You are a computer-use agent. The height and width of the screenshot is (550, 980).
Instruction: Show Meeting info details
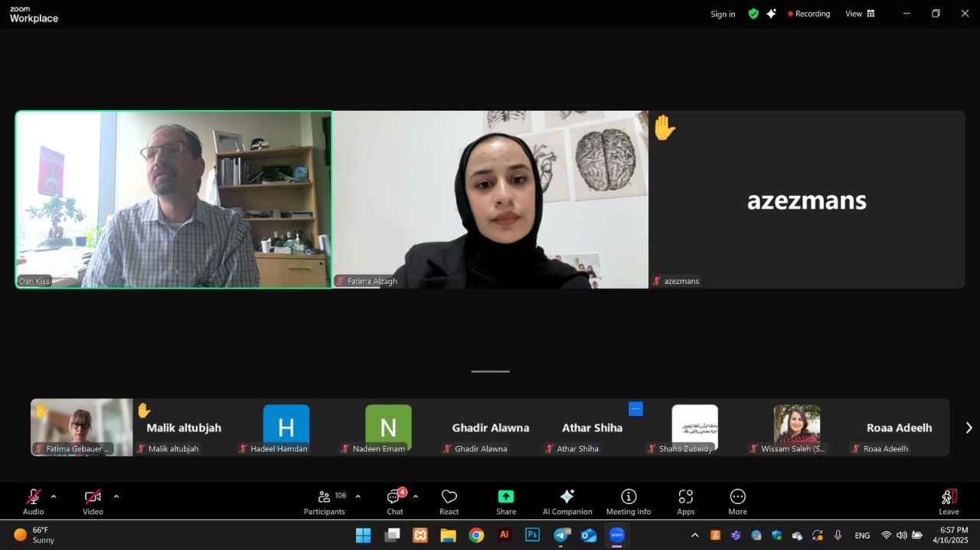point(629,501)
